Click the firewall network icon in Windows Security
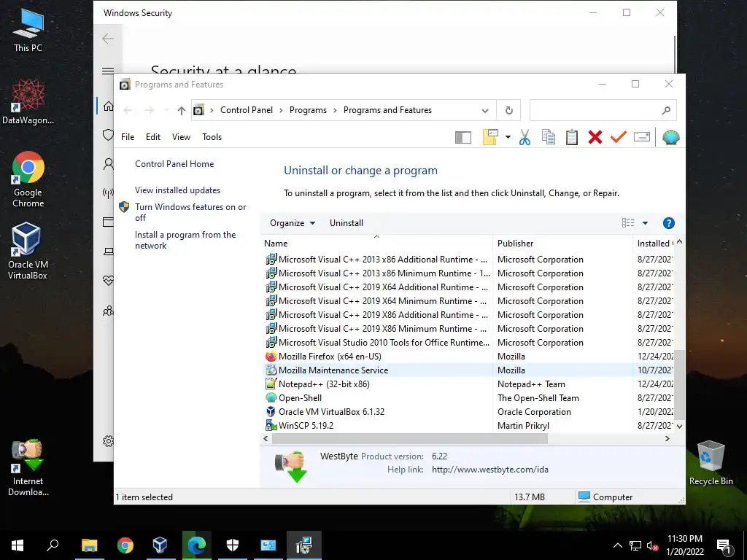 108,192
